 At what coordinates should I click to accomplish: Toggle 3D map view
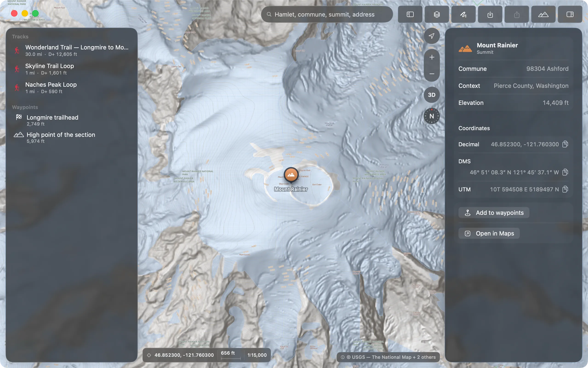point(432,95)
